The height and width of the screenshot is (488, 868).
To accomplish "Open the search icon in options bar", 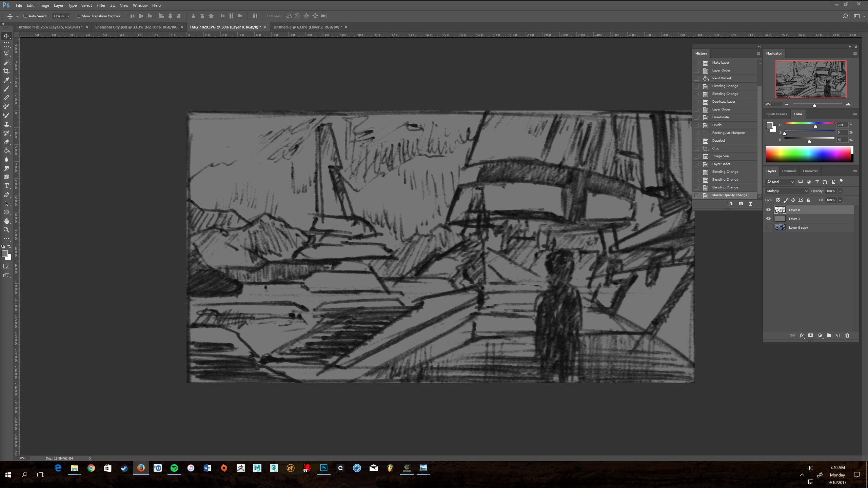I will click(845, 16).
